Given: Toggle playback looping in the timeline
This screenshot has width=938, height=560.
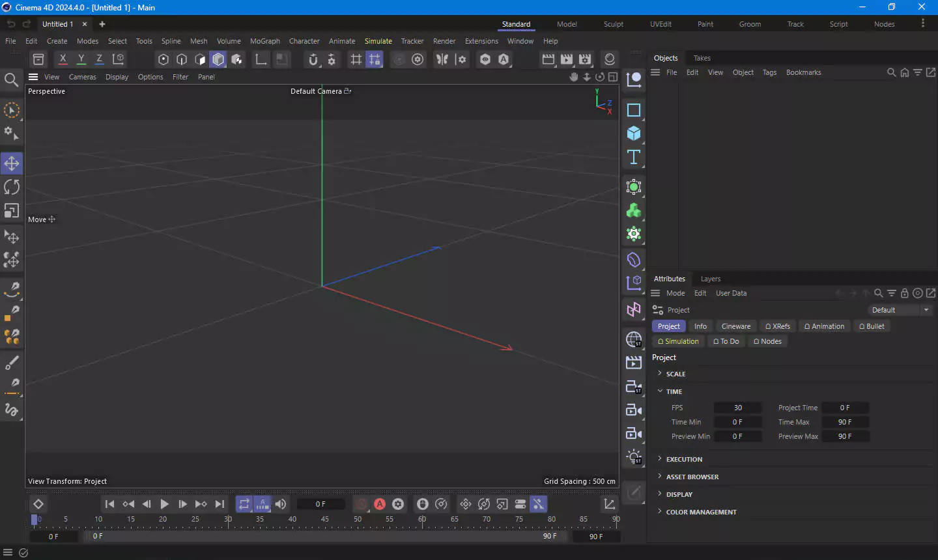Looking at the screenshot, I should click(x=244, y=503).
